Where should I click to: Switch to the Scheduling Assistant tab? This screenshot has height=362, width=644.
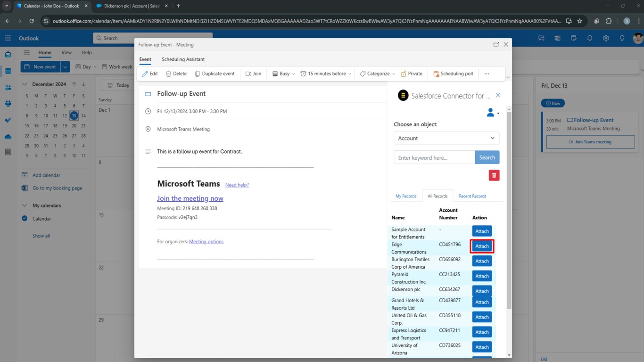click(183, 59)
